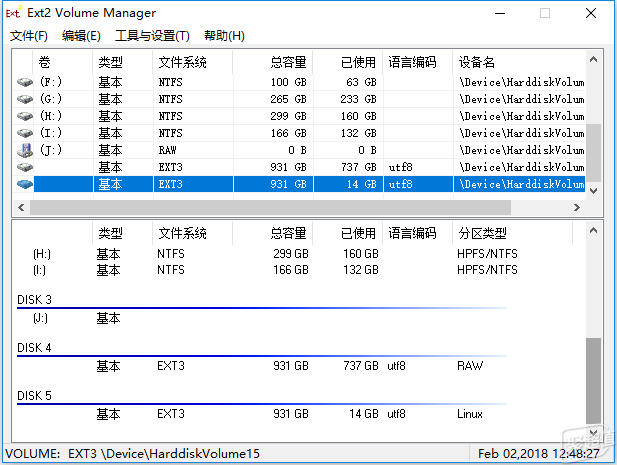617x465 pixels.
Task: Select the DISK 4 entry
Action: click(x=35, y=348)
